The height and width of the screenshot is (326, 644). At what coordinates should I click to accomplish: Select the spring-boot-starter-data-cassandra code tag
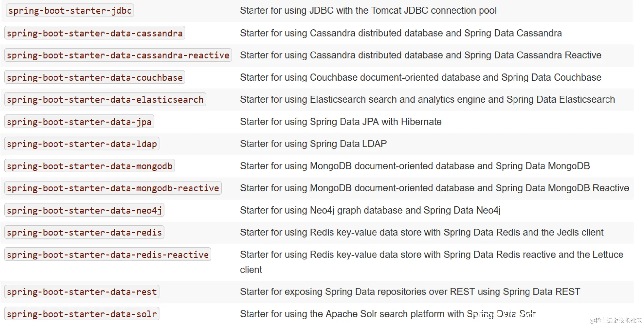click(x=95, y=33)
